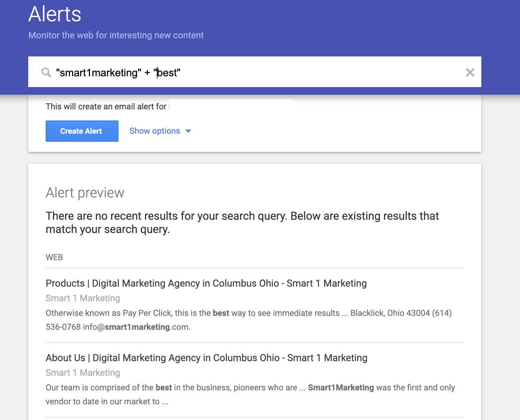Click bold Smart1Marketing in About Us snippet
520x420 pixels.
click(x=341, y=388)
